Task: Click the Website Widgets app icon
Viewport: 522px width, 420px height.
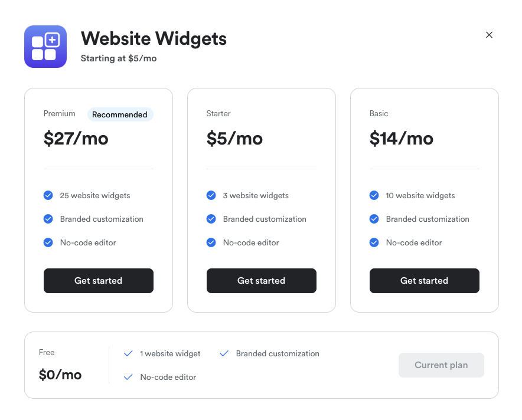Action: pos(45,47)
